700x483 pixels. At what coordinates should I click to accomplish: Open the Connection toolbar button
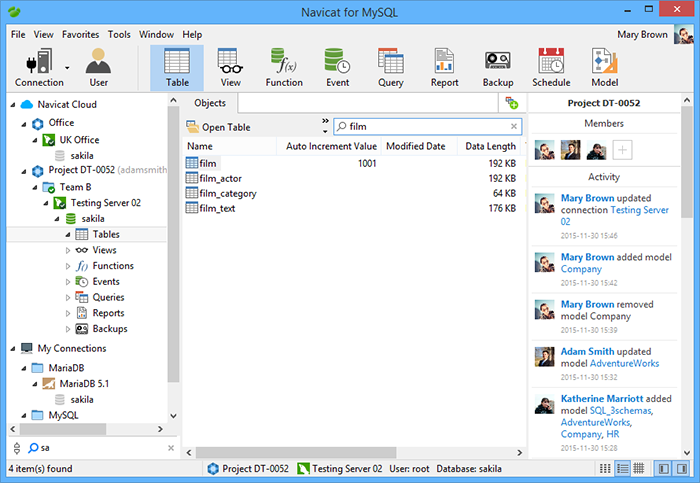tap(39, 68)
